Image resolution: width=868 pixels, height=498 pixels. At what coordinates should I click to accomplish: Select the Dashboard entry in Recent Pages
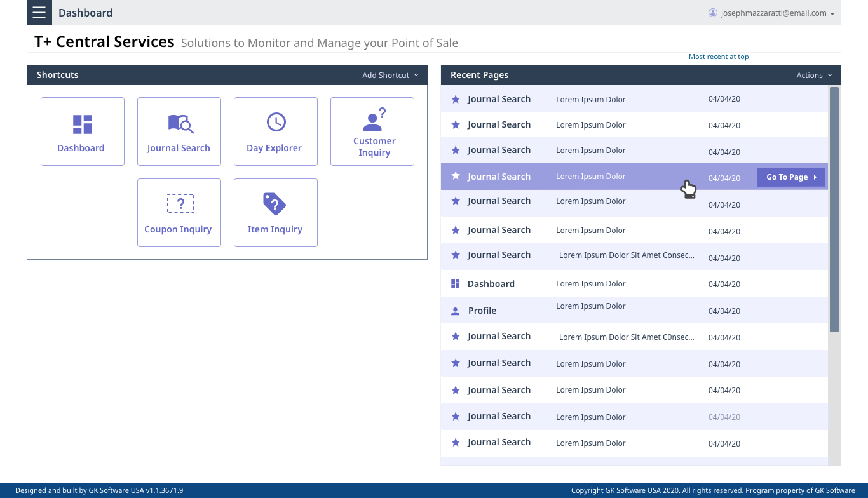click(491, 284)
